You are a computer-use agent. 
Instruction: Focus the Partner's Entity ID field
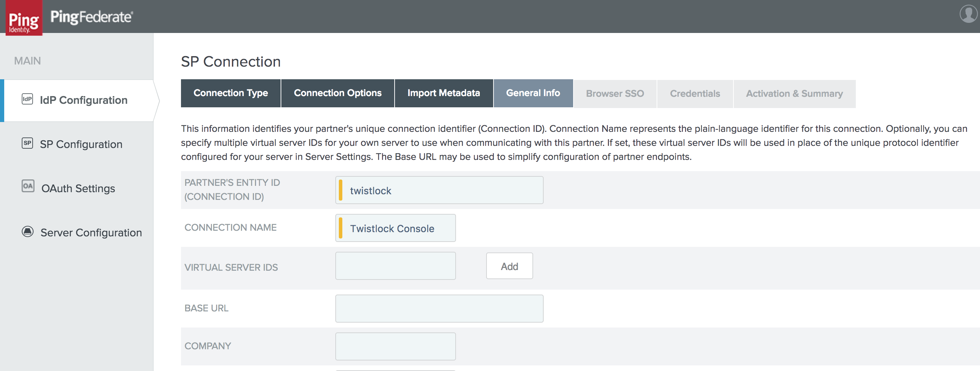[439, 190]
